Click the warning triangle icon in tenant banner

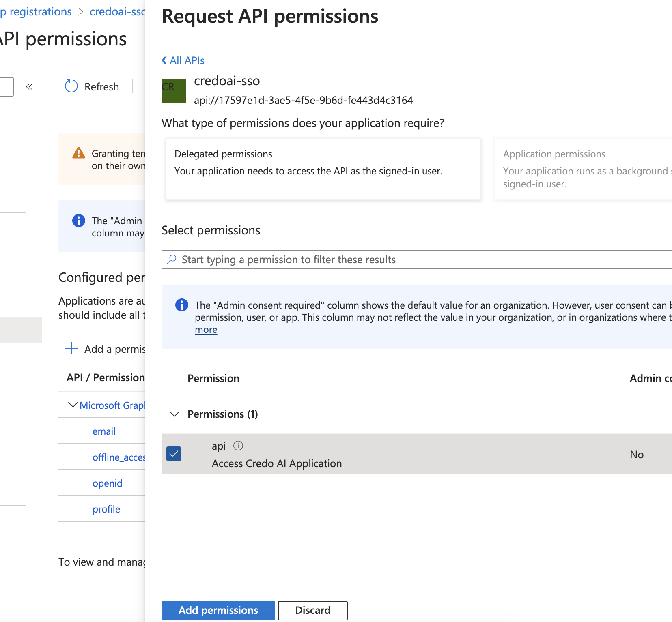click(79, 153)
